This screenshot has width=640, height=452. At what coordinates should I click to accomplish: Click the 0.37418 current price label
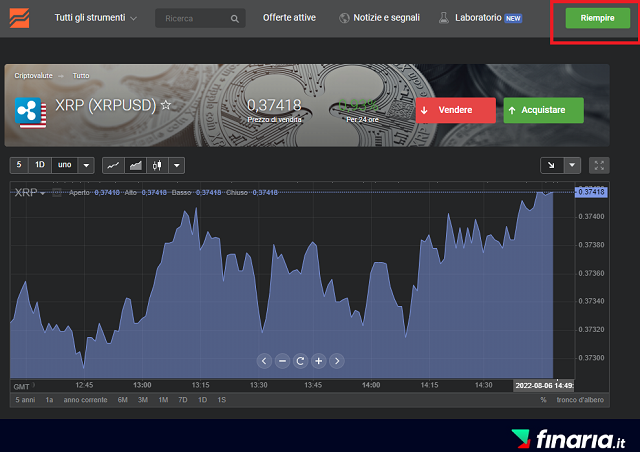(591, 192)
